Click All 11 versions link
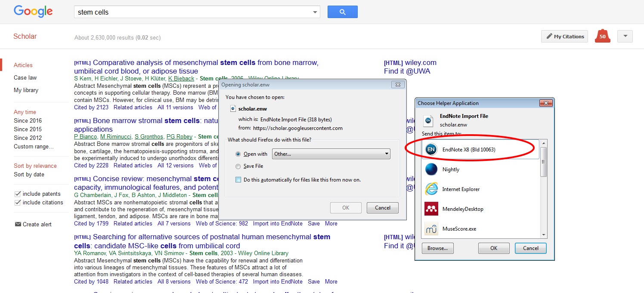Image resolution: width=644 pixels, height=293 pixels. (x=175, y=107)
